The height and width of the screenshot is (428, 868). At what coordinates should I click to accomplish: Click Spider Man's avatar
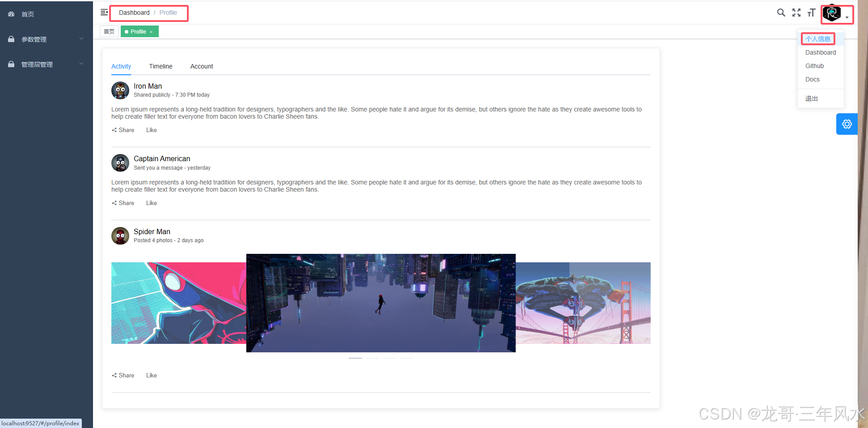[x=120, y=236]
